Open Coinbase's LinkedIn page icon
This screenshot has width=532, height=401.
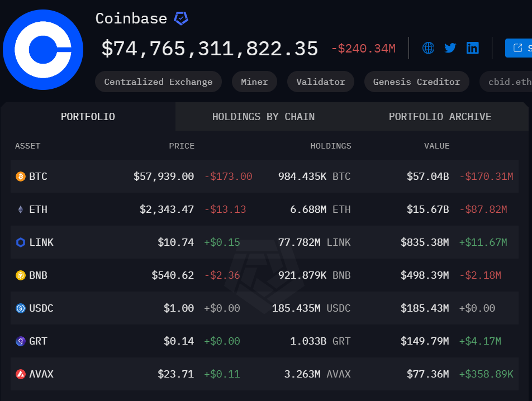point(472,47)
